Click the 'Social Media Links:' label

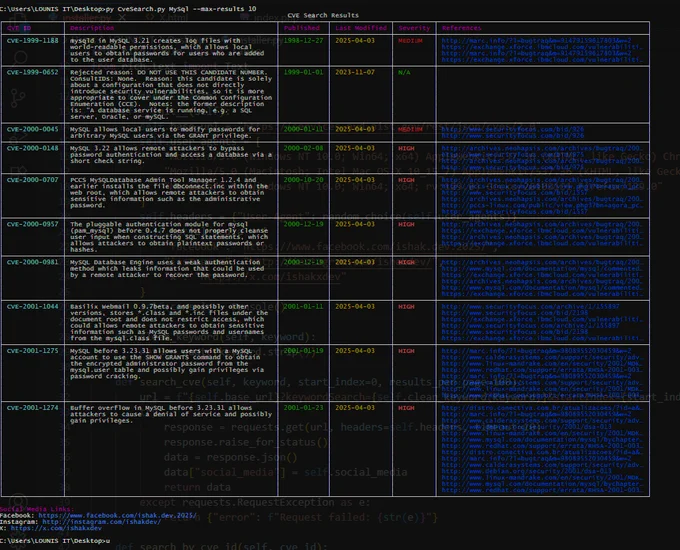36,509
